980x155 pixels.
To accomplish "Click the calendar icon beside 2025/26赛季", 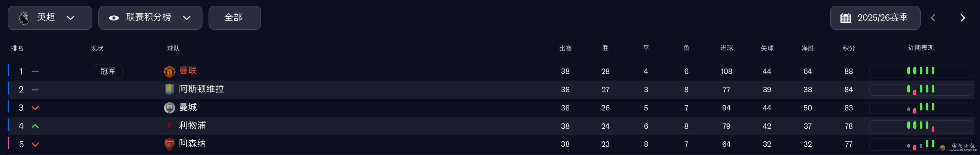I will pos(845,18).
